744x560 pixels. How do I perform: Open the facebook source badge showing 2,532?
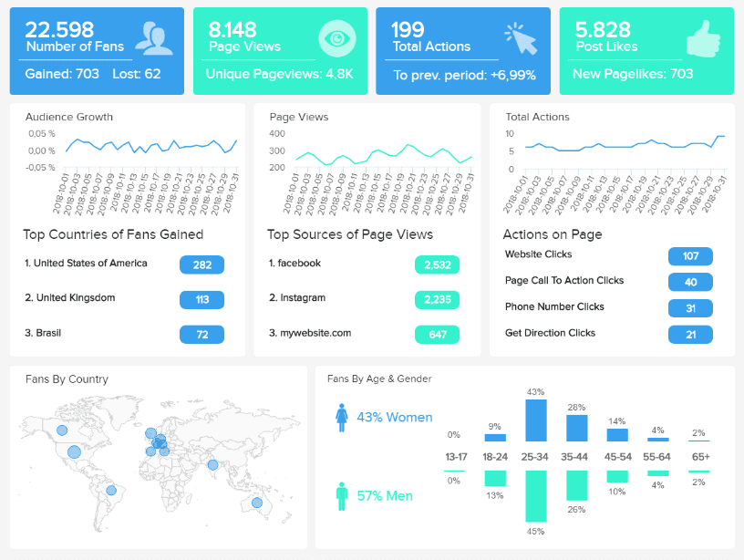click(436, 264)
